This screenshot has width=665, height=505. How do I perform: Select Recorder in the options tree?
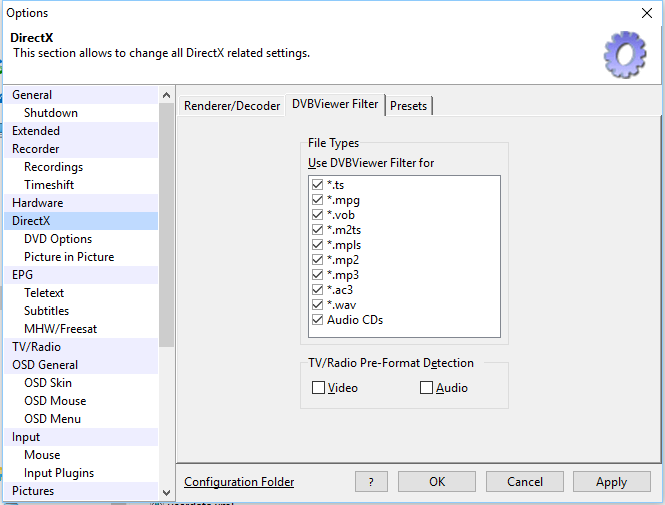[36, 149]
